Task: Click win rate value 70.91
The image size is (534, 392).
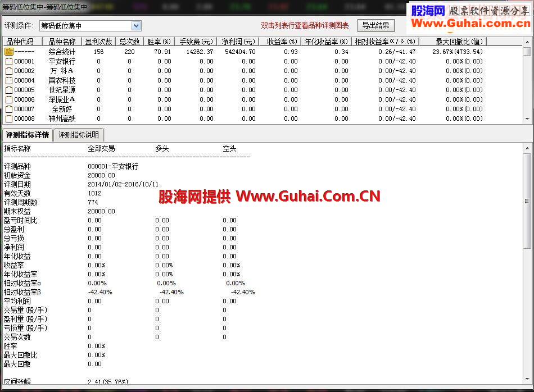Action: coord(162,52)
